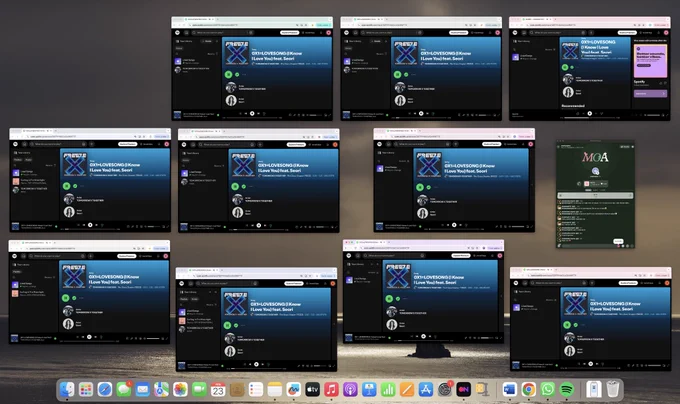The width and height of the screenshot is (680, 404).
Task: Open Podcasts from the dock
Action: (350, 389)
